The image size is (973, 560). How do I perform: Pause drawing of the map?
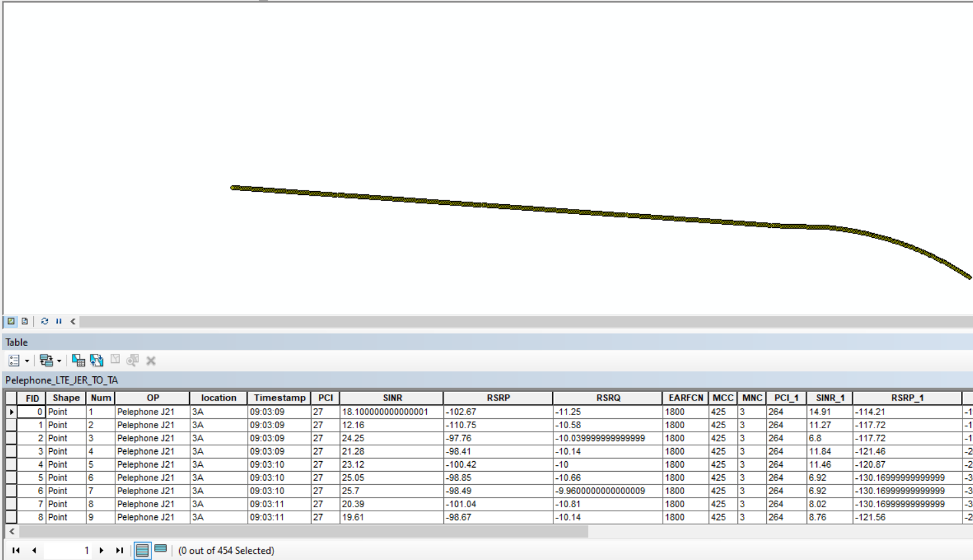point(59,321)
